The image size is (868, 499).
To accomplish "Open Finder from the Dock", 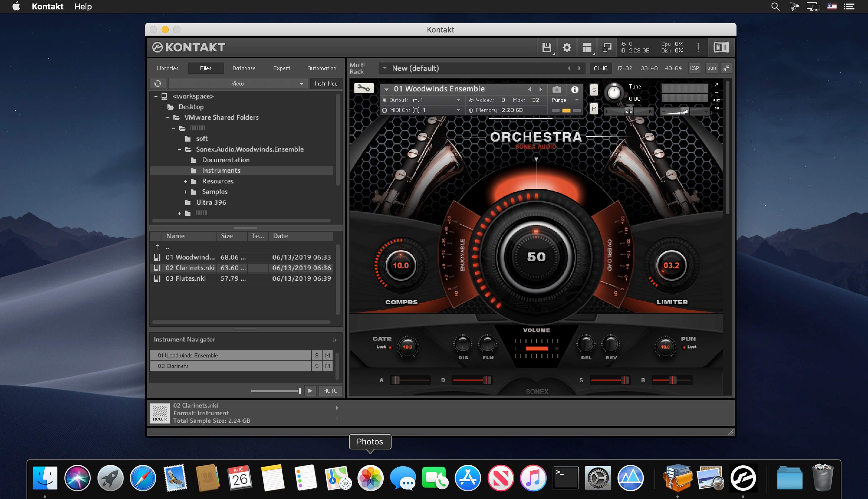I will point(45,478).
